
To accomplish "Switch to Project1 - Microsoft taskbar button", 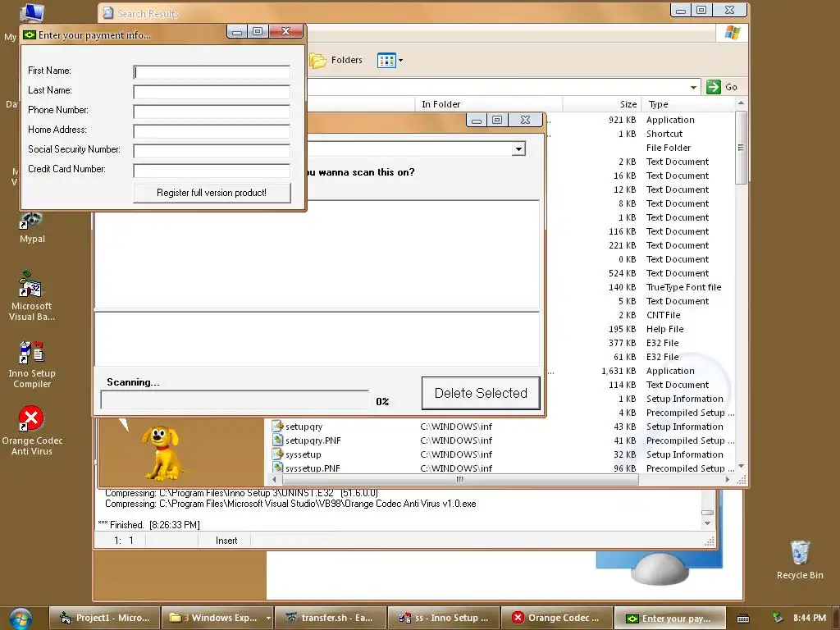I will click(104, 619).
